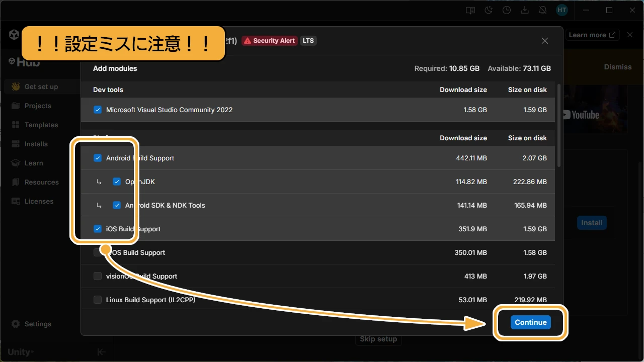
Task: Click the 'Dev tools' section label
Action: coord(108,89)
